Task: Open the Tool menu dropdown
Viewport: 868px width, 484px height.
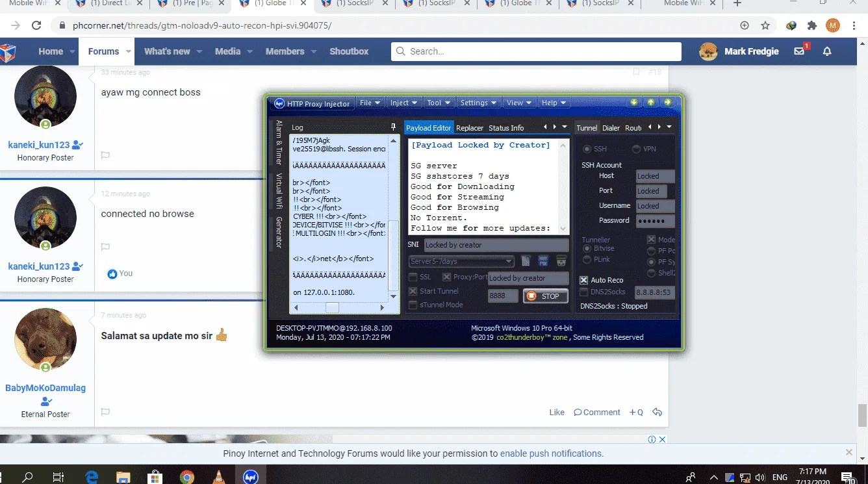Action: click(438, 103)
